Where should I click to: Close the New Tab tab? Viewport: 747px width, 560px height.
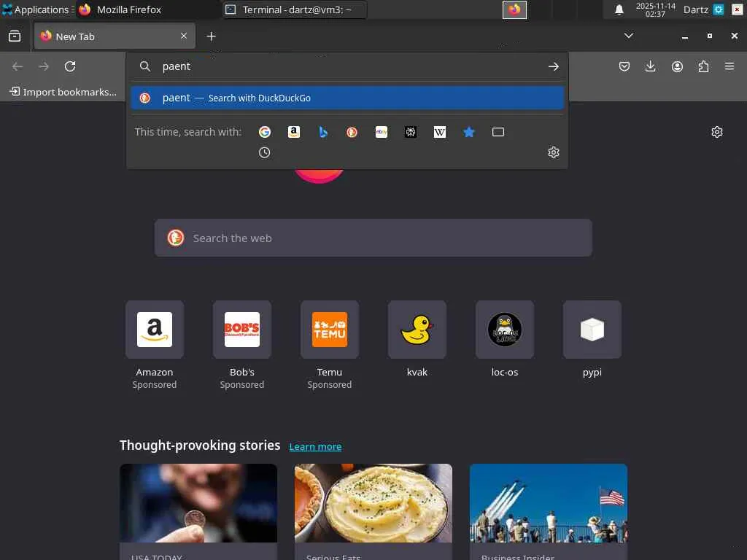(184, 36)
